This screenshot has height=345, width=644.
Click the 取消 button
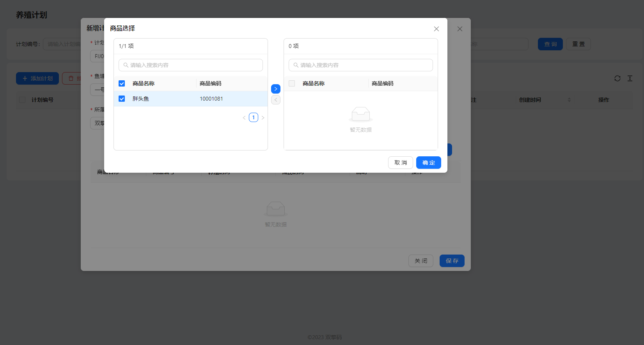coord(401,163)
